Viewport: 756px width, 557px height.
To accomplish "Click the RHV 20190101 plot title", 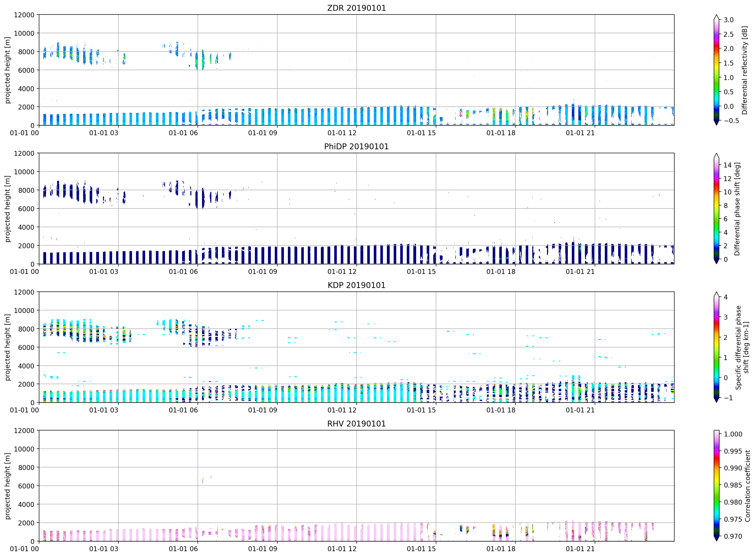I will click(356, 423).
